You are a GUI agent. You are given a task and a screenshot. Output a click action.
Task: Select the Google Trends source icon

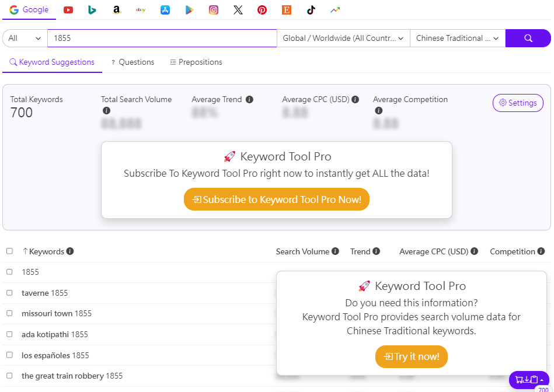point(335,10)
